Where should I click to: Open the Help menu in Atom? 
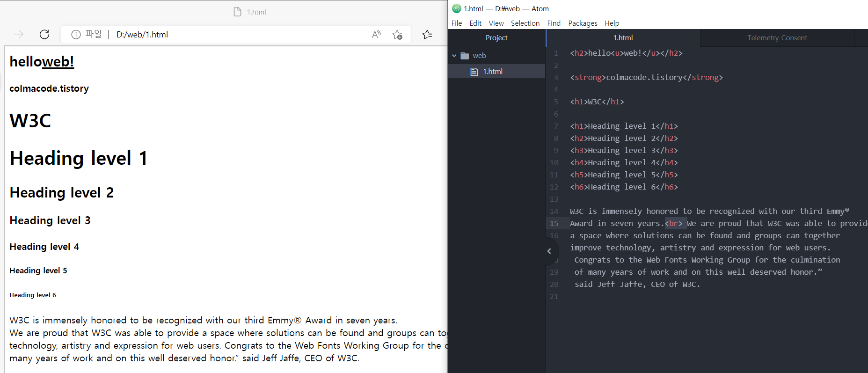coord(612,23)
